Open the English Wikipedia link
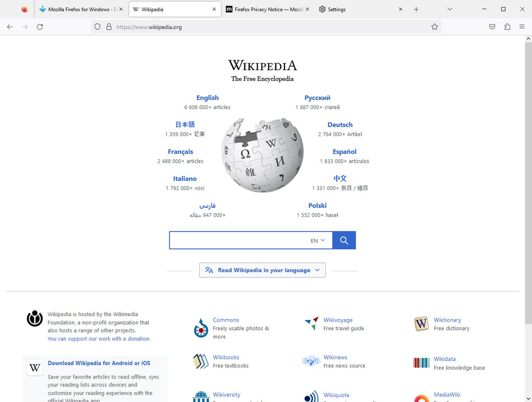 click(207, 97)
